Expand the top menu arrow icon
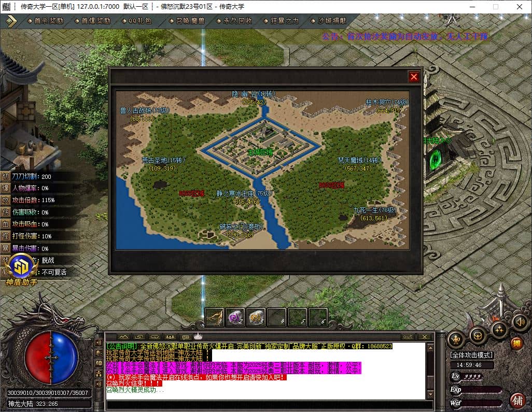Image resolution: width=532 pixels, height=412 pixels. click(11, 21)
